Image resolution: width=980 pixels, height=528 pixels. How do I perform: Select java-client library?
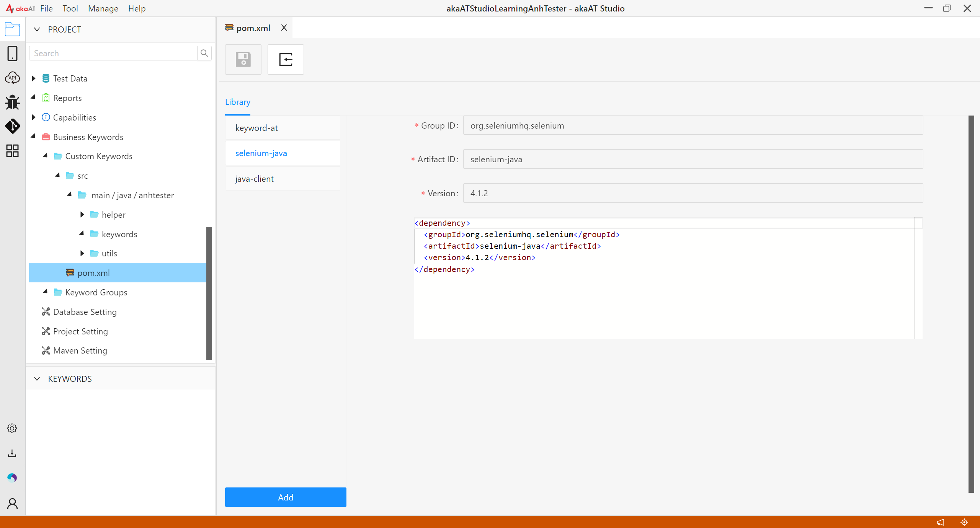[x=283, y=179]
